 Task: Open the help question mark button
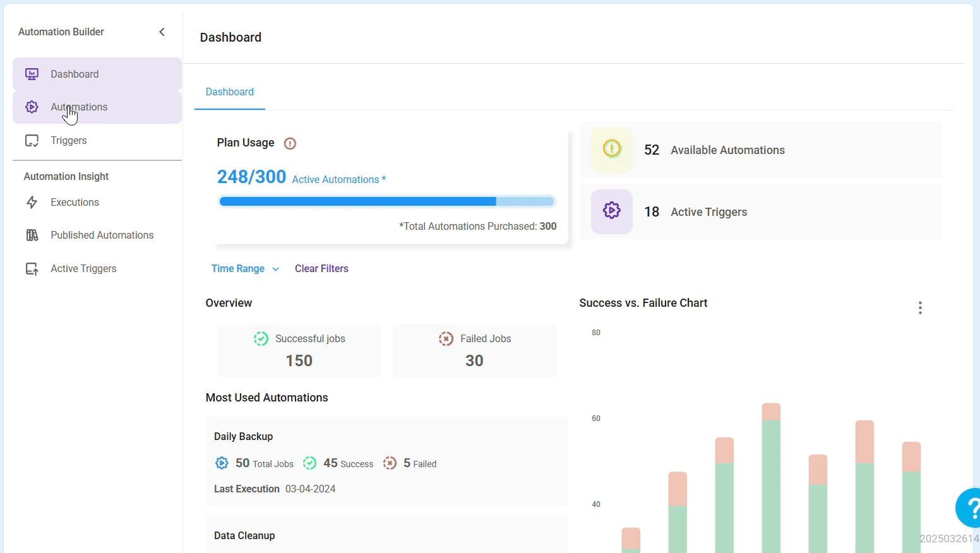(x=969, y=508)
